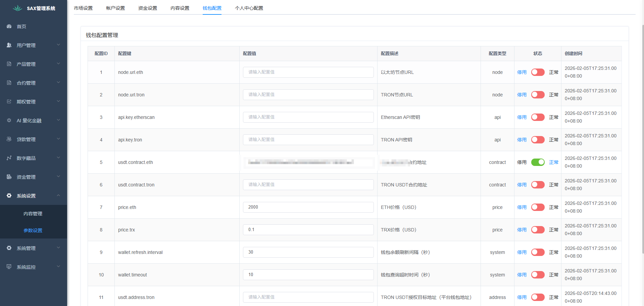Click the 产品管理 document icon
This screenshot has width=644, height=306.
9,64
